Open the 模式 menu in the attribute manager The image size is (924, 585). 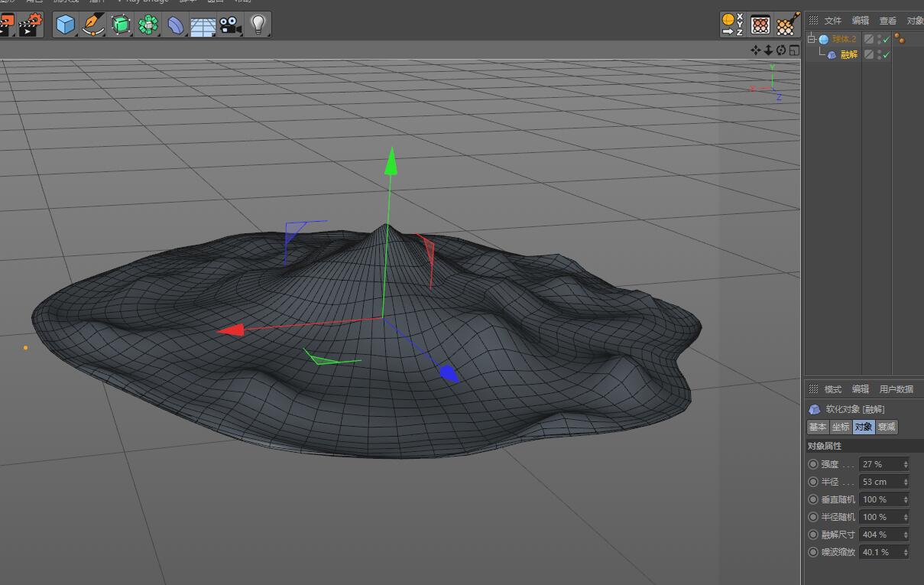point(833,389)
